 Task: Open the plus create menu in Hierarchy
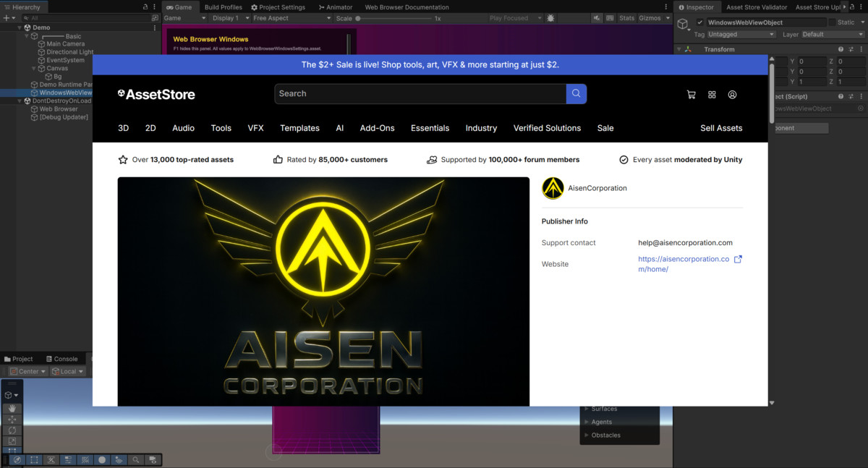point(8,17)
